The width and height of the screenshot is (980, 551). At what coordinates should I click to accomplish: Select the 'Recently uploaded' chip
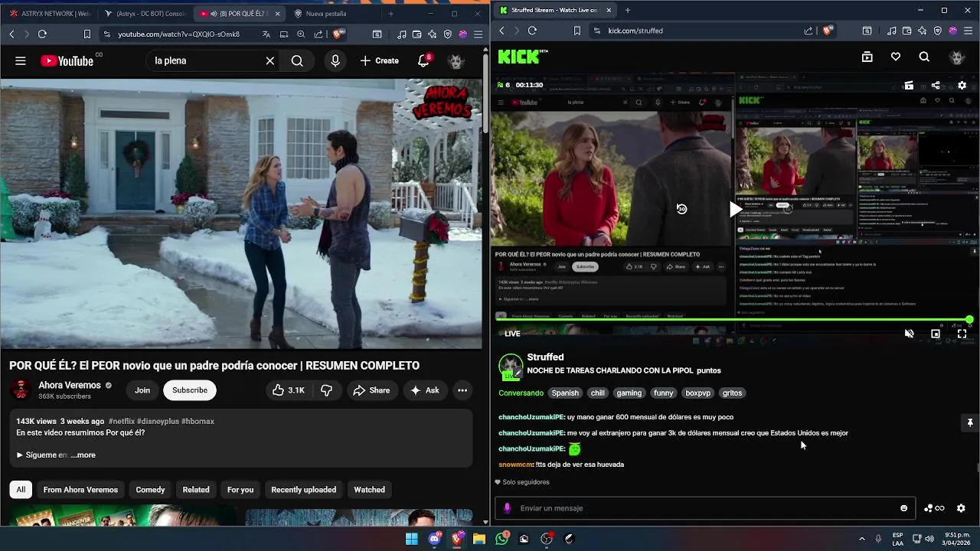303,490
